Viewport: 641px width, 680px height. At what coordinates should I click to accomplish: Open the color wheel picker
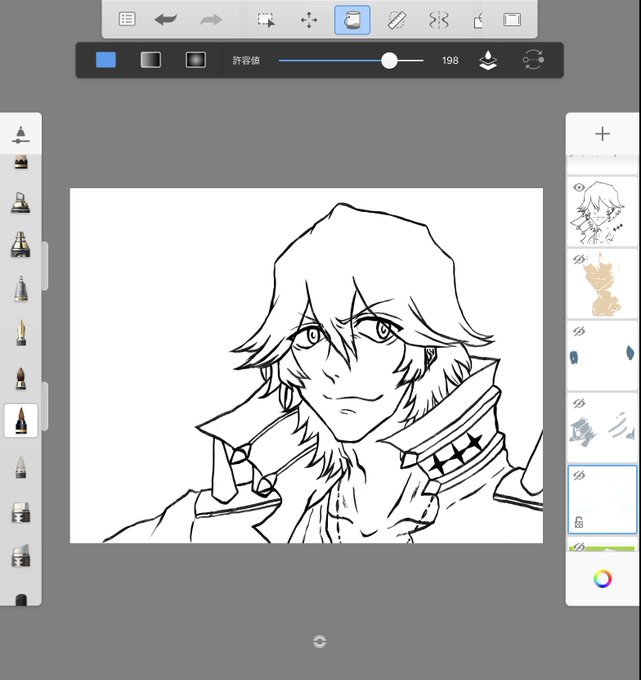point(602,579)
